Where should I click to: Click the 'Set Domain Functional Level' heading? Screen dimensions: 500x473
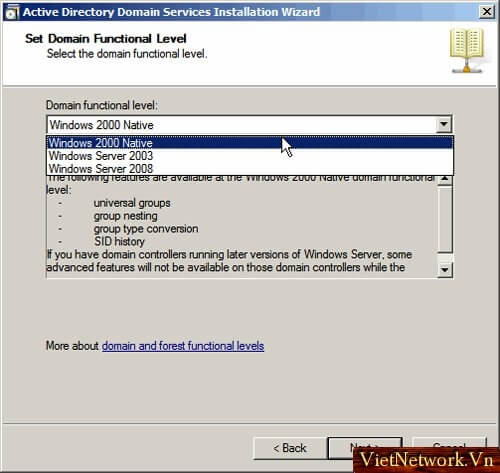click(x=106, y=39)
